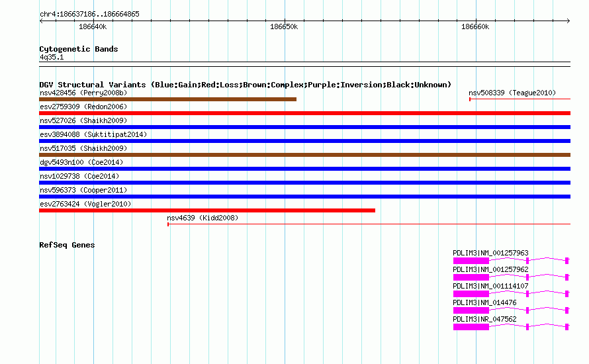This screenshot has width=589, height=364.
Task: Click the nsv527026 (Shaikh2009) blue gain bar
Action: click(304, 127)
